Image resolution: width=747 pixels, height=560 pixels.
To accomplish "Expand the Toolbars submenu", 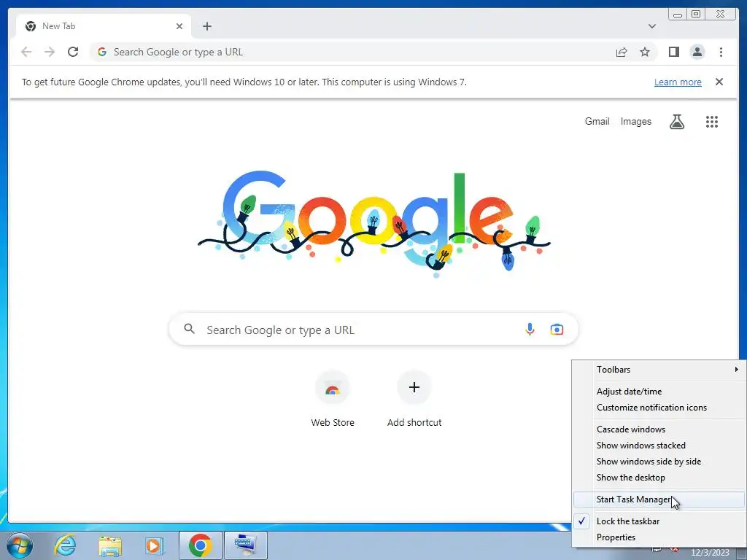I will [659, 370].
